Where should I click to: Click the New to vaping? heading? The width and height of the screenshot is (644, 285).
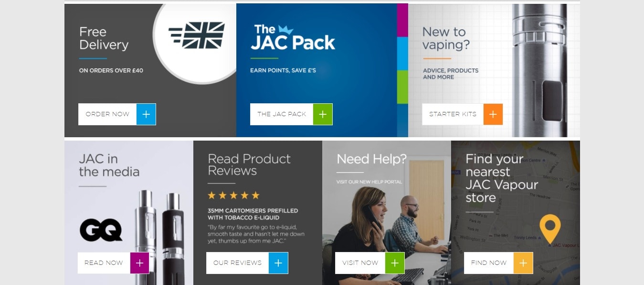pos(446,38)
